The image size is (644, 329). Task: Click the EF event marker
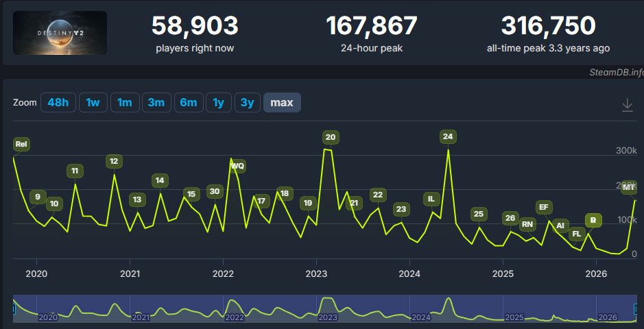click(544, 207)
